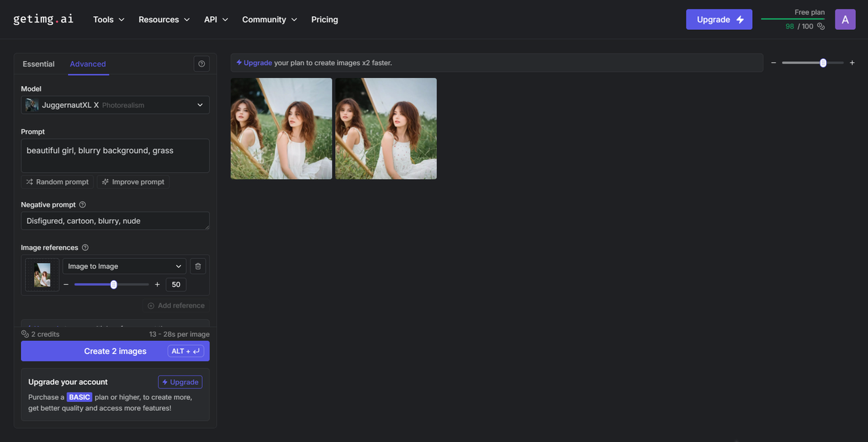Click the JuggernautXL X model thumbnail icon
The height and width of the screenshot is (442, 868).
[x=32, y=105]
